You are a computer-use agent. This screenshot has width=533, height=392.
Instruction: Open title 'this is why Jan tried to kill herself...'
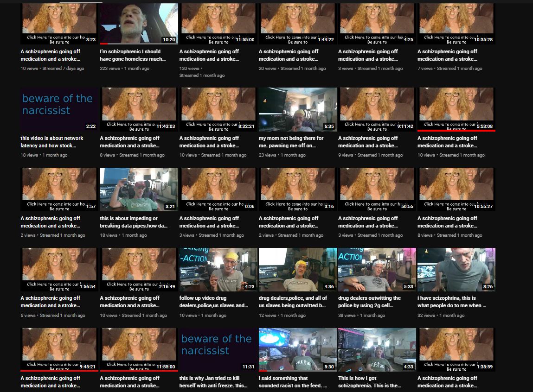[x=213, y=382]
